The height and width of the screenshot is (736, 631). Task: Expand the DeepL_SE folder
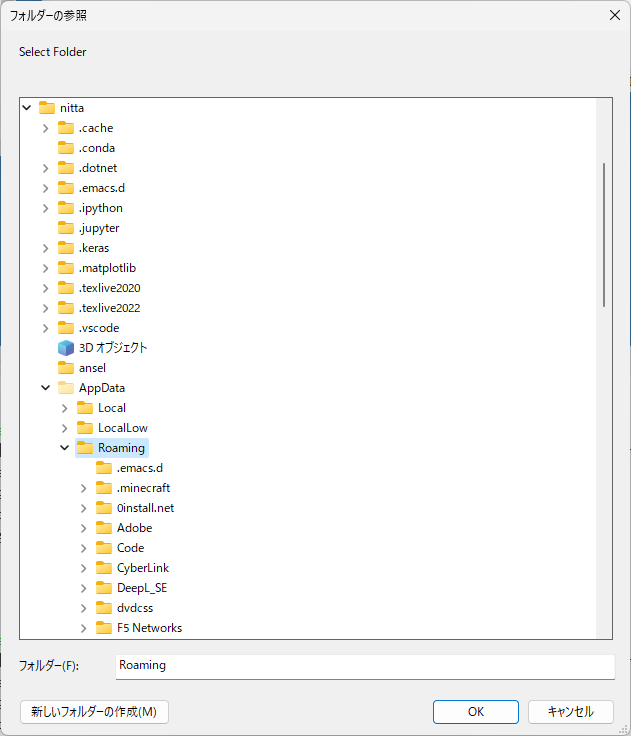click(84, 588)
